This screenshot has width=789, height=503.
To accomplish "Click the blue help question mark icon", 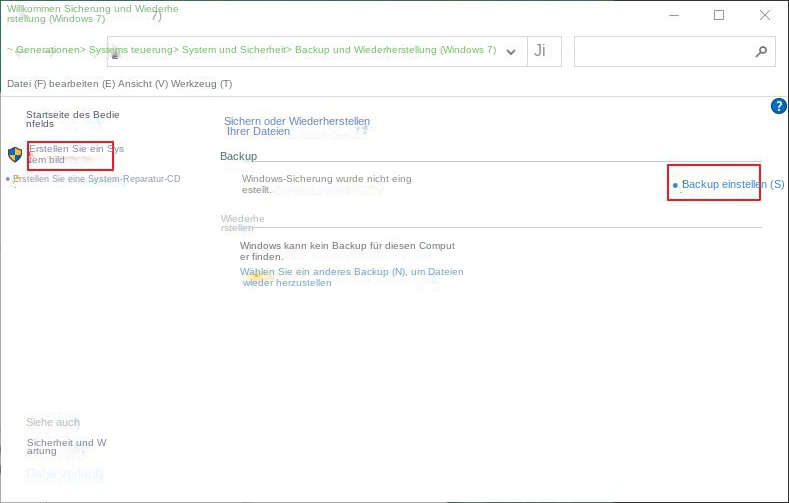I will coord(779,106).
